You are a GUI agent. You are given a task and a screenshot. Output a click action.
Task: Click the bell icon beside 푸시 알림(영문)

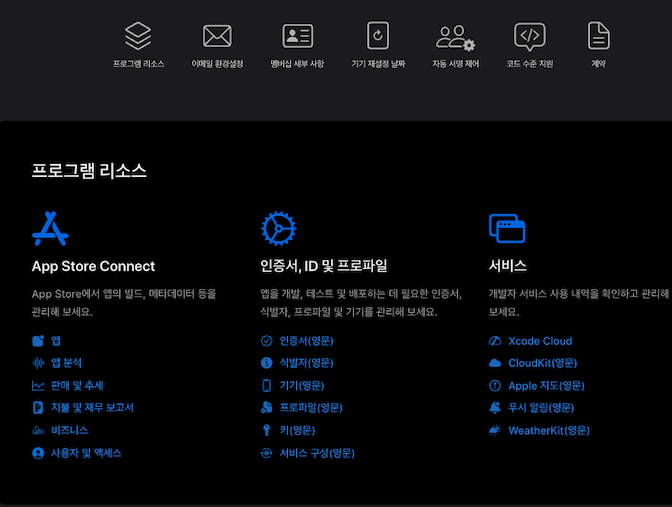pos(495,408)
